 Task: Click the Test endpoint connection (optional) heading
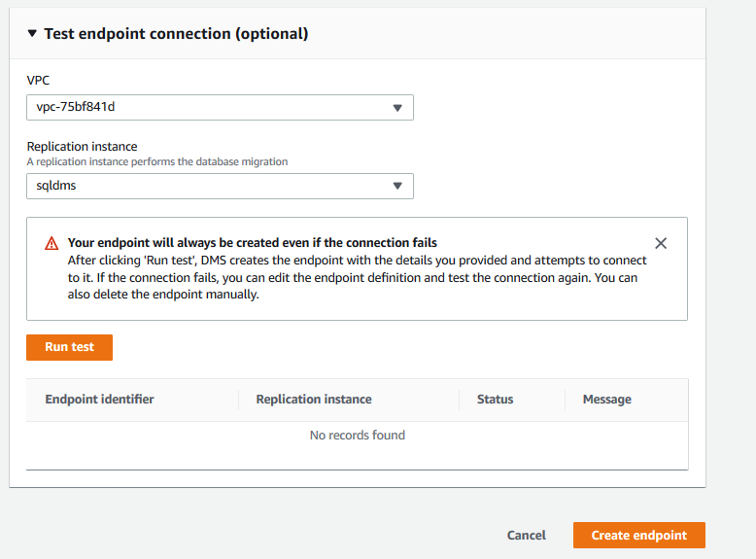coord(176,34)
